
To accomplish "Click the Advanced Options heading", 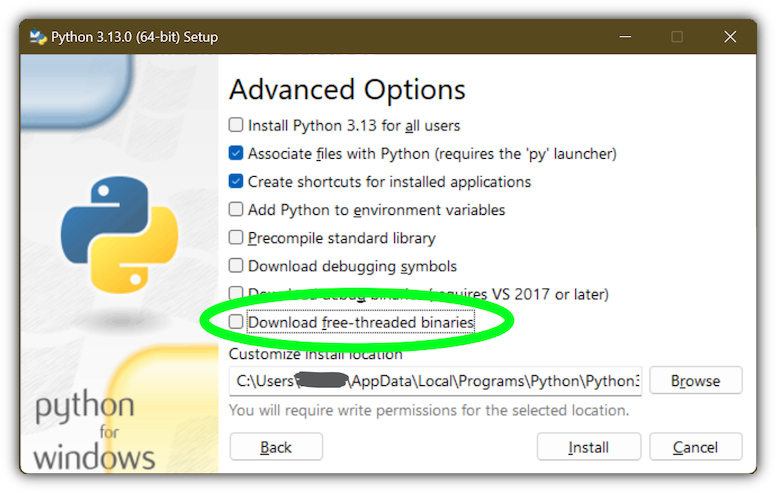I will click(347, 90).
